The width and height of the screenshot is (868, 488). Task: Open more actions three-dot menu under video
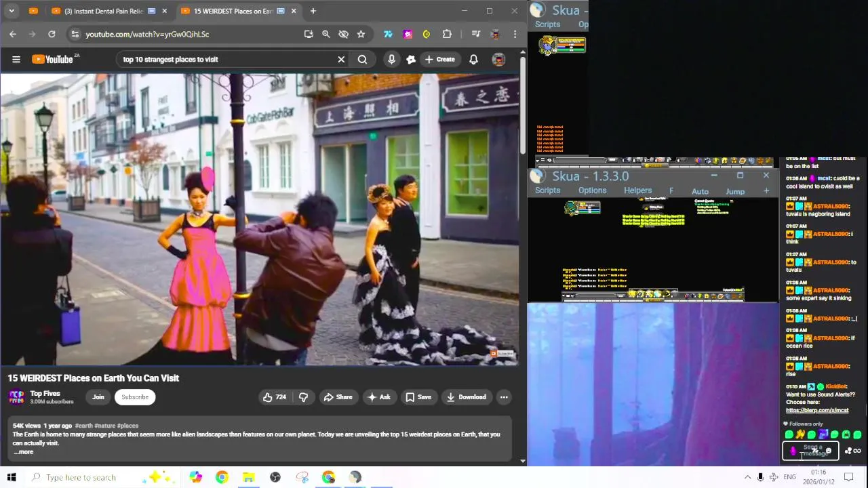(x=504, y=397)
